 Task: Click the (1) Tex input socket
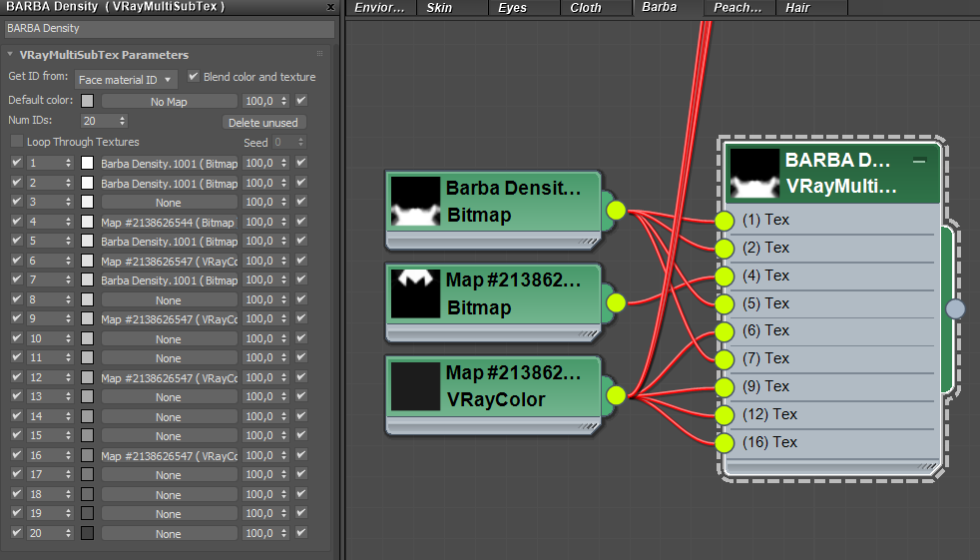(725, 221)
